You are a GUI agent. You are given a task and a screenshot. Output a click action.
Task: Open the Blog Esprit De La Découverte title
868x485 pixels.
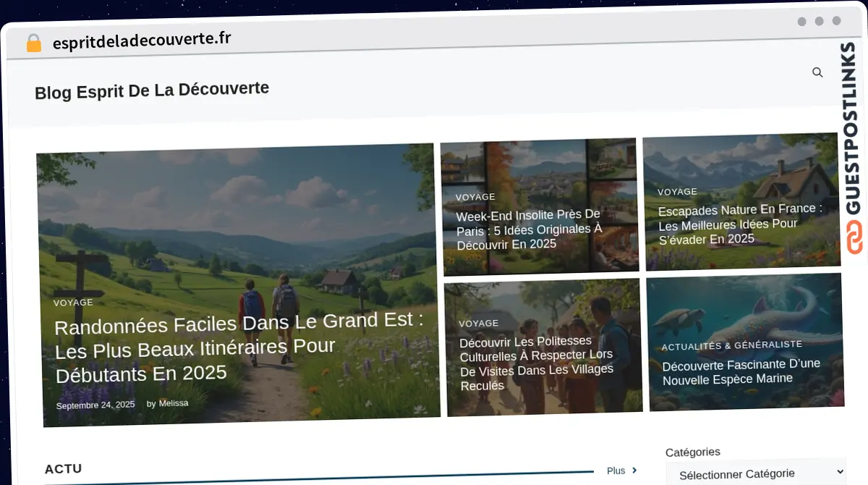(152, 90)
